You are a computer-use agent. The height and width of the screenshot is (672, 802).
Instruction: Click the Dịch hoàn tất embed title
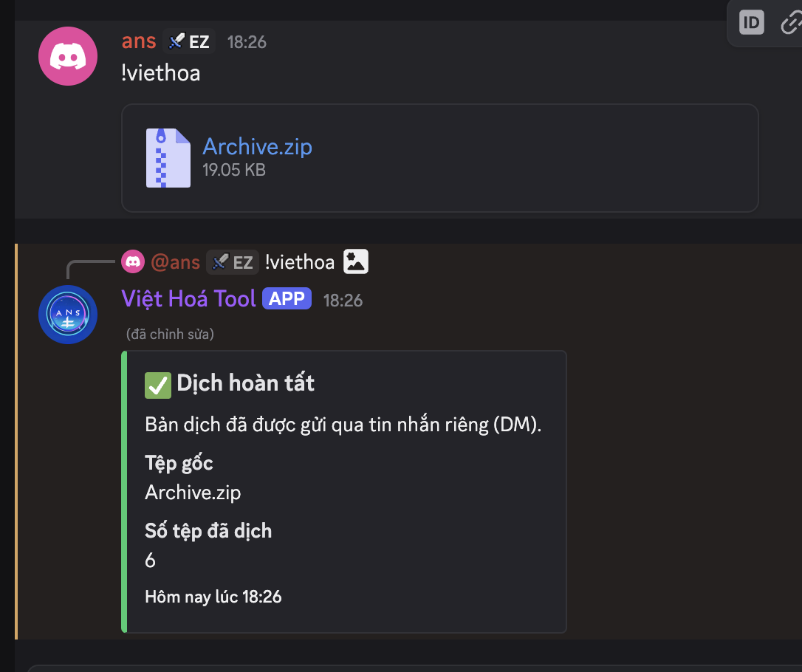pyautogui.click(x=245, y=383)
